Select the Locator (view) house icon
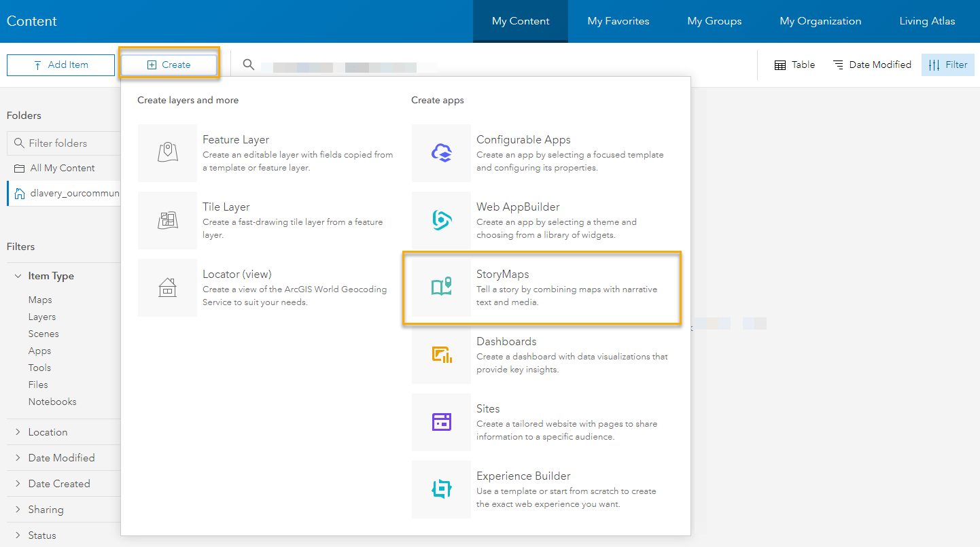 pyautogui.click(x=167, y=287)
